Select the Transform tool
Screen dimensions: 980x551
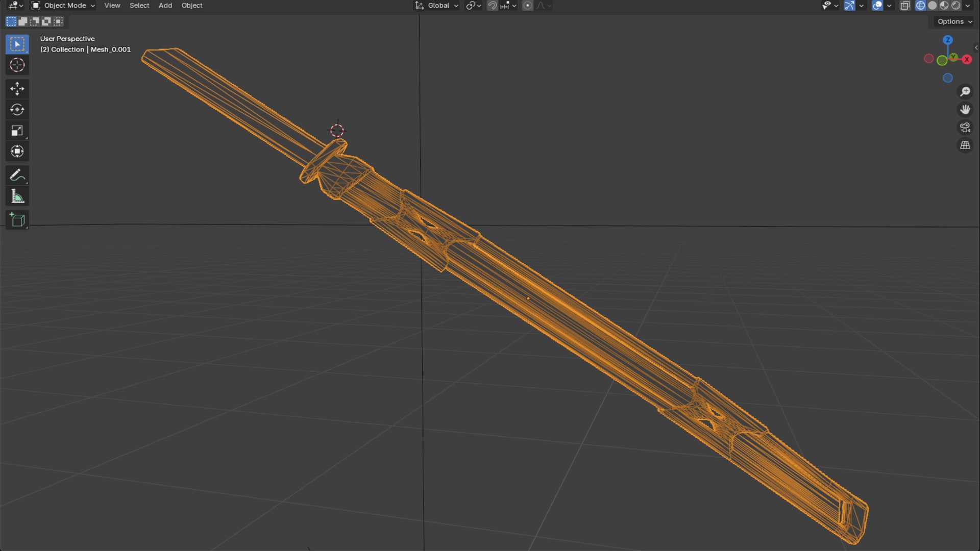coord(17,152)
